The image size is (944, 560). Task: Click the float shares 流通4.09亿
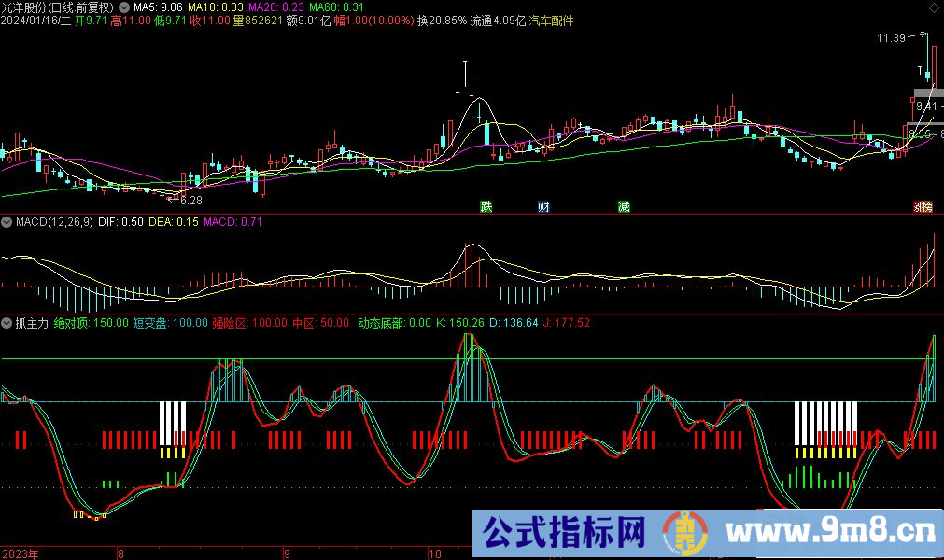point(498,21)
